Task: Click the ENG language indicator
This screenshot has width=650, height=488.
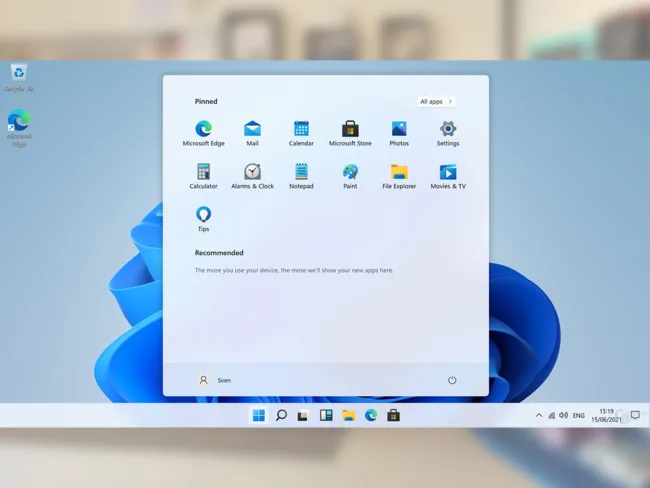Action: pos(579,415)
